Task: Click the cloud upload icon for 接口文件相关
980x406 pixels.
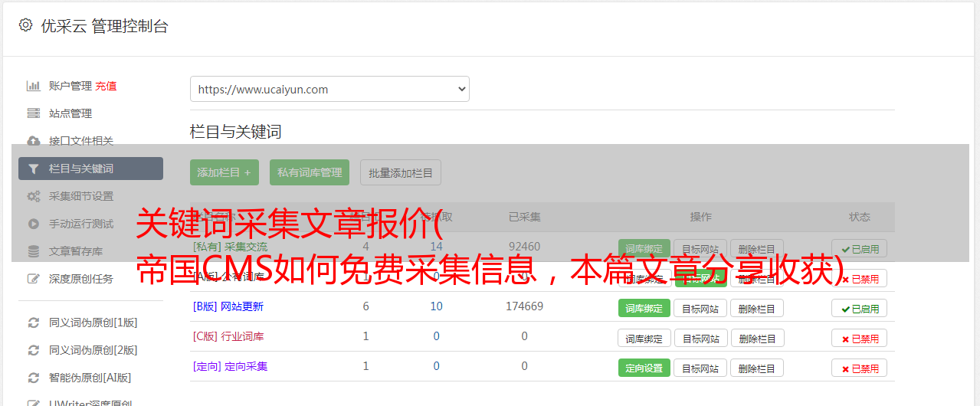Action: coord(34,141)
